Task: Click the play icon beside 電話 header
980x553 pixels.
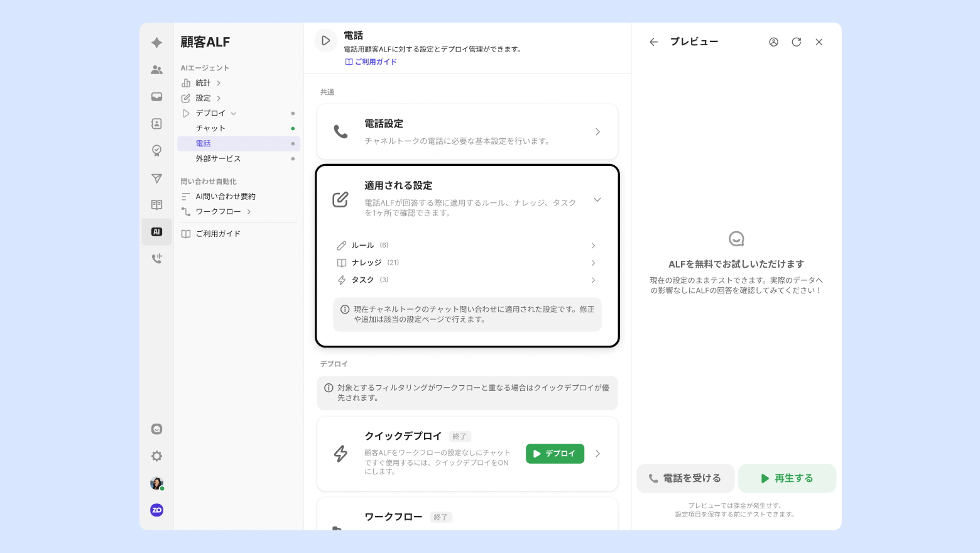Action: pyautogui.click(x=325, y=40)
